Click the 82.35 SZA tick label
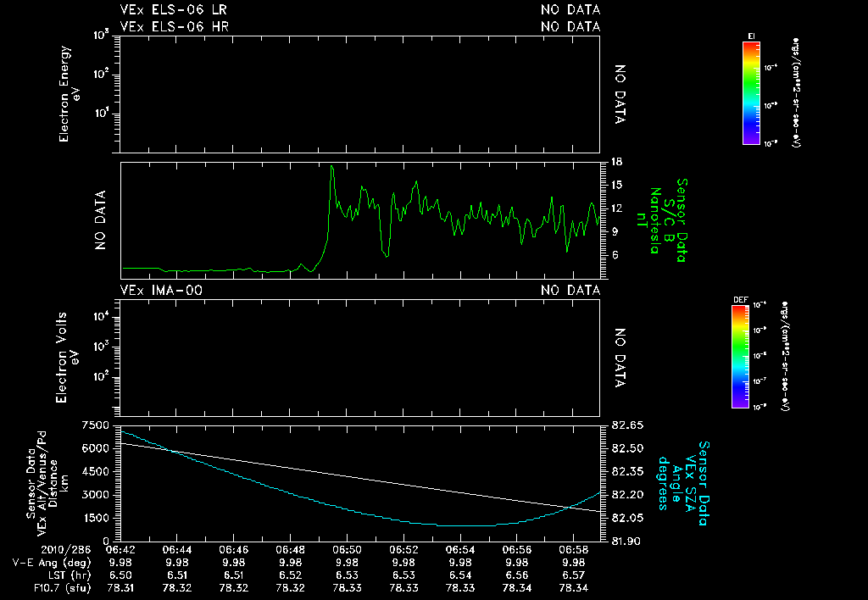Viewport: 868px width, 600px height. click(628, 471)
